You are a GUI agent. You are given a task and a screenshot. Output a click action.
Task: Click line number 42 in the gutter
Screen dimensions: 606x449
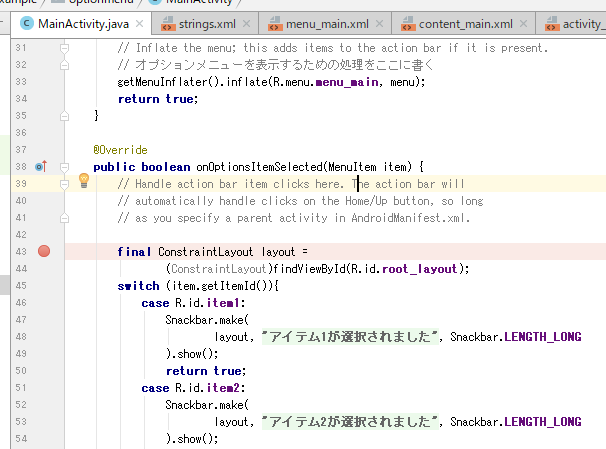point(21,235)
